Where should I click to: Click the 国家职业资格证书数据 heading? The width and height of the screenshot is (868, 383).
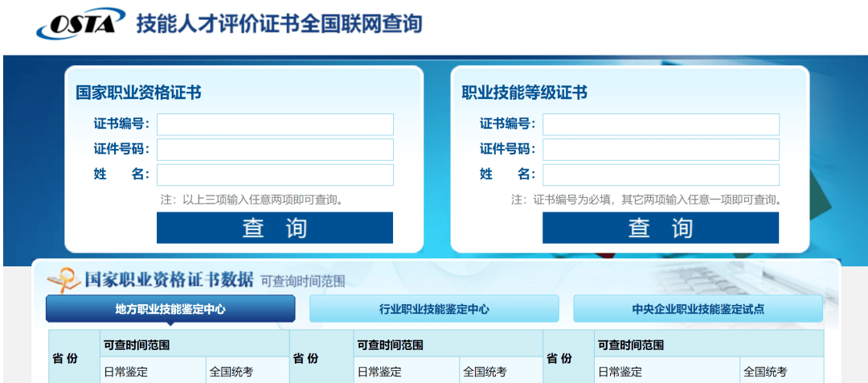pos(169,278)
